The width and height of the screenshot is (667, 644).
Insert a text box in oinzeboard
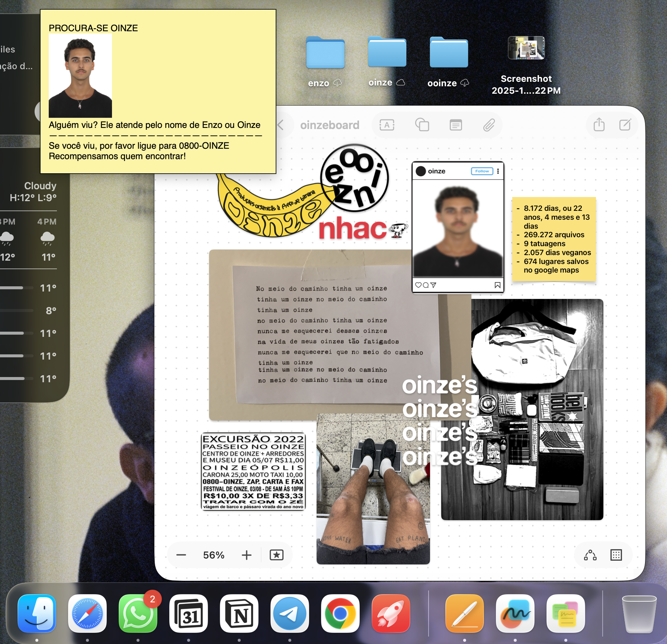(387, 125)
